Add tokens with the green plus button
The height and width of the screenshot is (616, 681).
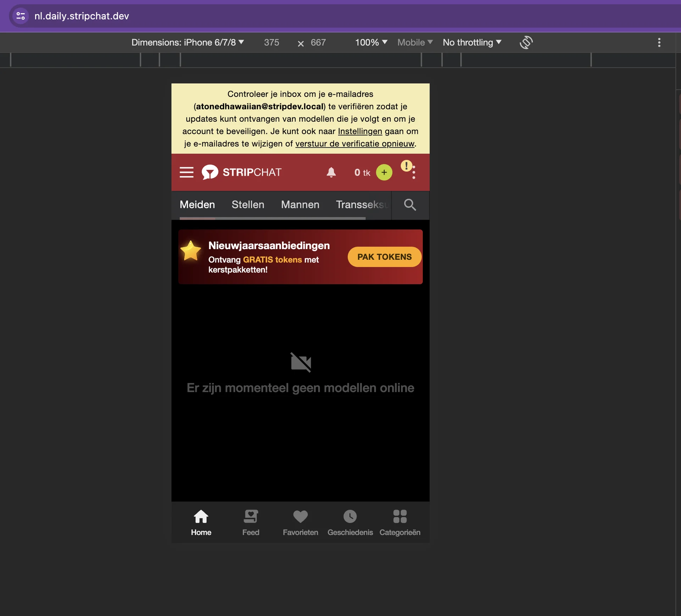pos(384,172)
